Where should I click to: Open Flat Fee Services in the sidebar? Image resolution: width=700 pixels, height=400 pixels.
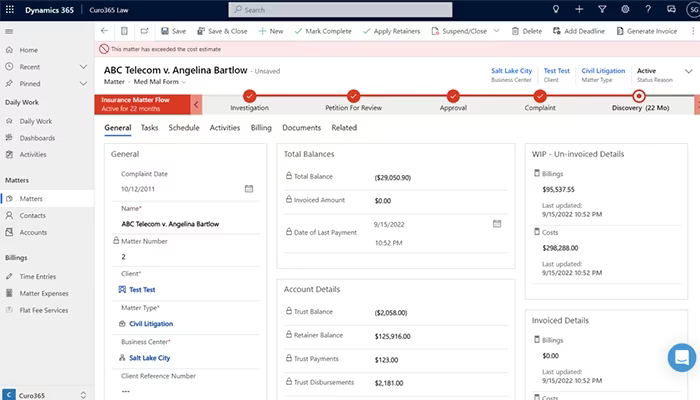tap(47, 310)
